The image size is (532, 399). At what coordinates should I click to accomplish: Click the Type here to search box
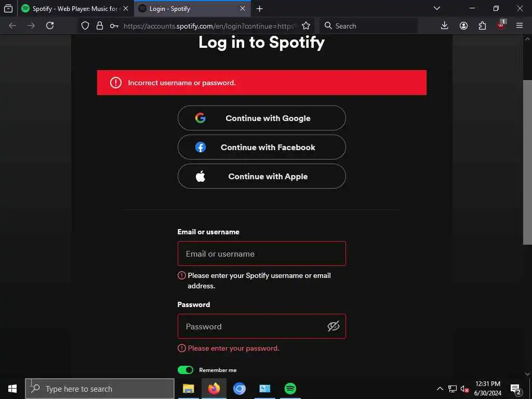100,389
